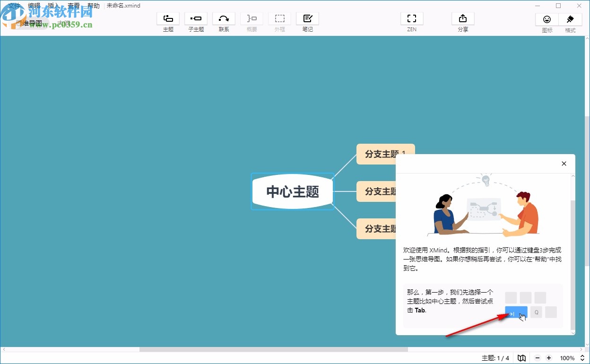Screen dimensions: 590x364
Task: Open the 格式 (Format) panel
Action: (x=570, y=21)
